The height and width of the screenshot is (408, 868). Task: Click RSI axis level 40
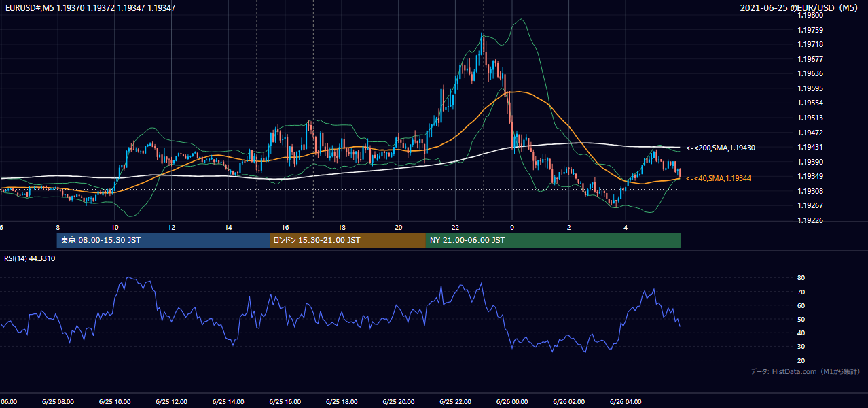tap(801, 333)
